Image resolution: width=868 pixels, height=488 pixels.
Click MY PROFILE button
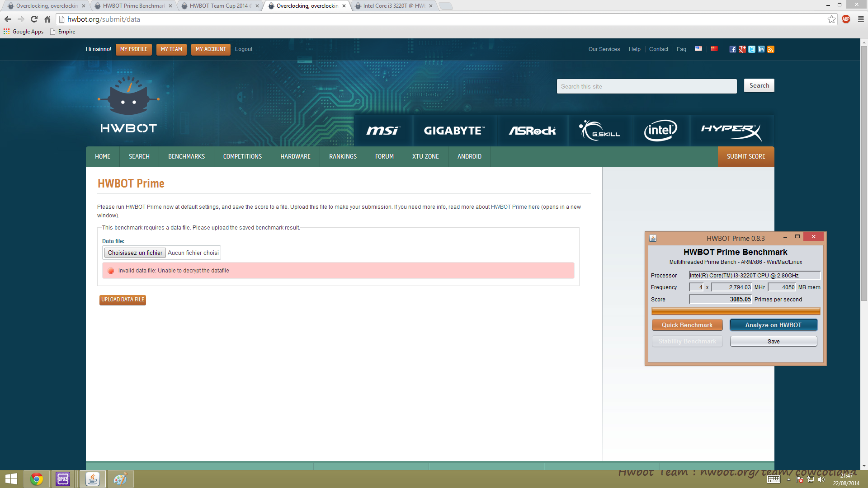pyautogui.click(x=134, y=49)
